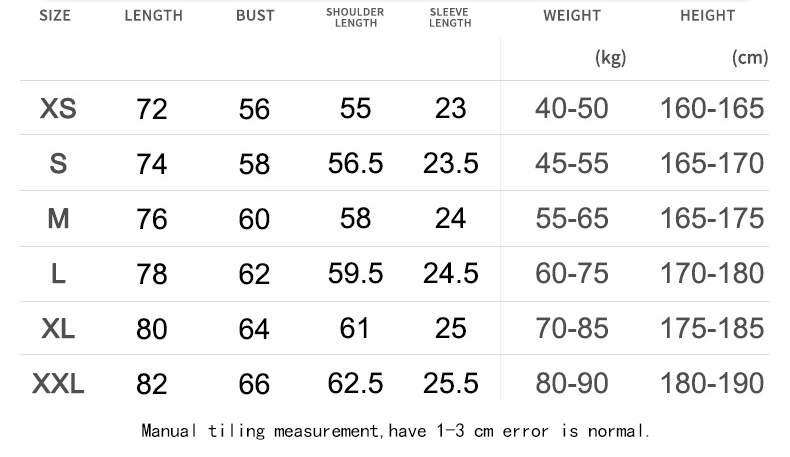Click the 24.5 sleeve length value
Image resolution: width=790 pixels, height=457 pixels.
(450, 274)
